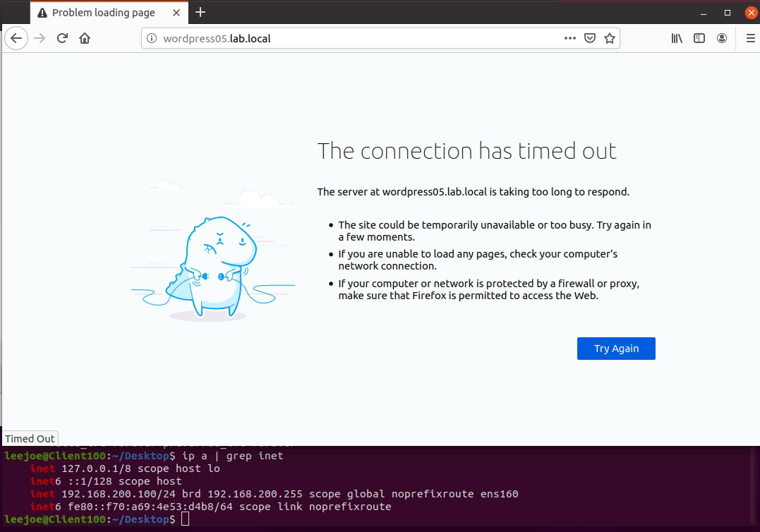Click the 'Timed Out' status label
The image size is (760, 532).
[30, 438]
